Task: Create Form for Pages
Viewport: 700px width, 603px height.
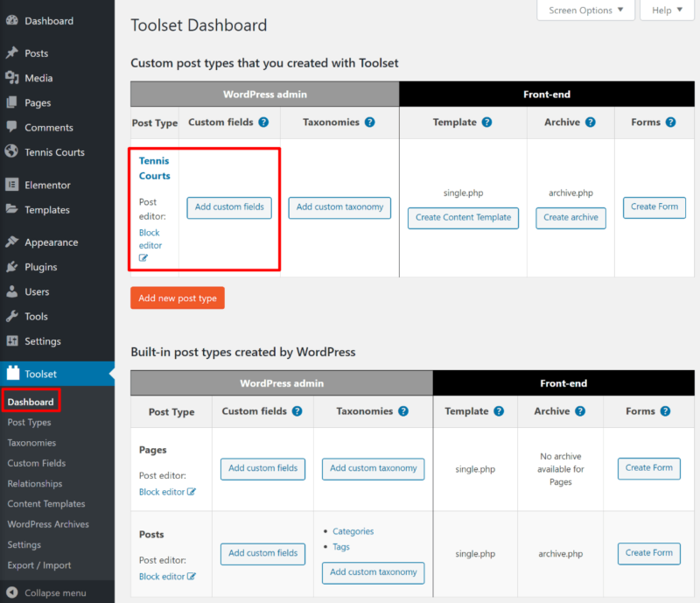Action: click(648, 468)
